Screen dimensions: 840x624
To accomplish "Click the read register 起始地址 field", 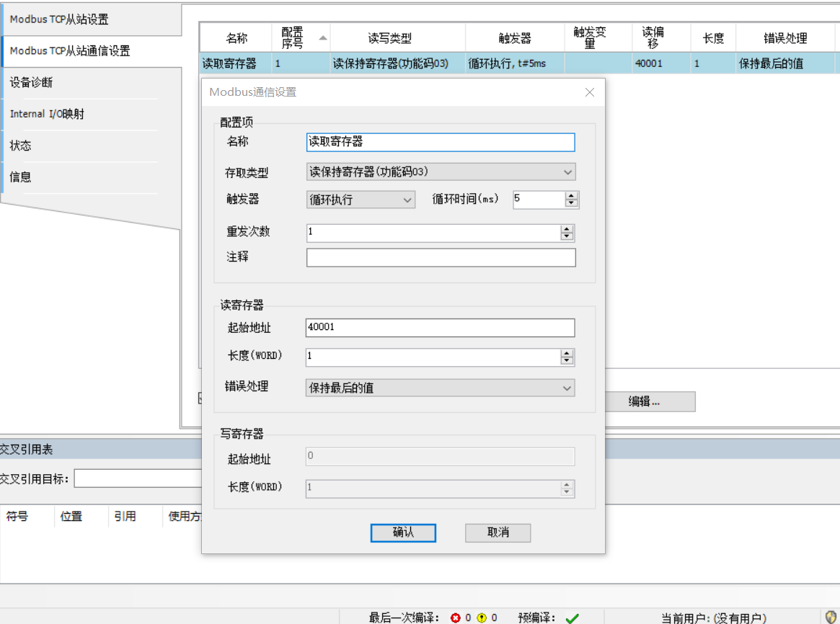I will [x=441, y=328].
